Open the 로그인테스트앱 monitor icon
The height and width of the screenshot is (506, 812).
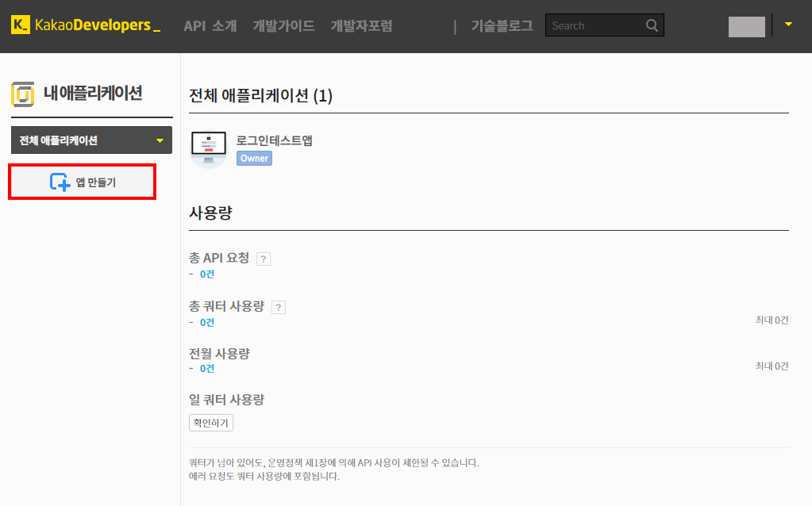click(209, 149)
